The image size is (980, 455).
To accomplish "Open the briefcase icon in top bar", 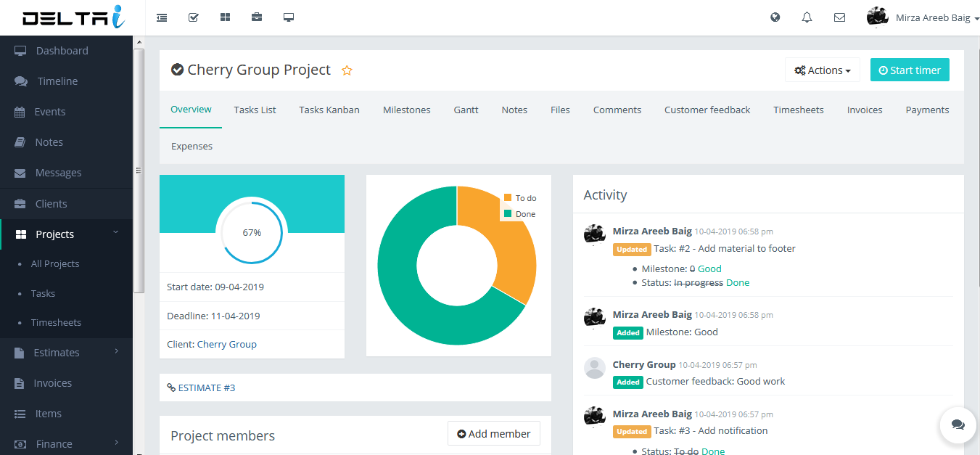I will (x=257, y=17).
